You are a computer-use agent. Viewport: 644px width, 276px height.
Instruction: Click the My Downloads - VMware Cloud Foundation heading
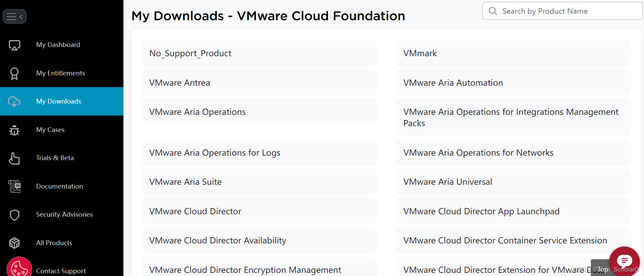coord(268,16)
